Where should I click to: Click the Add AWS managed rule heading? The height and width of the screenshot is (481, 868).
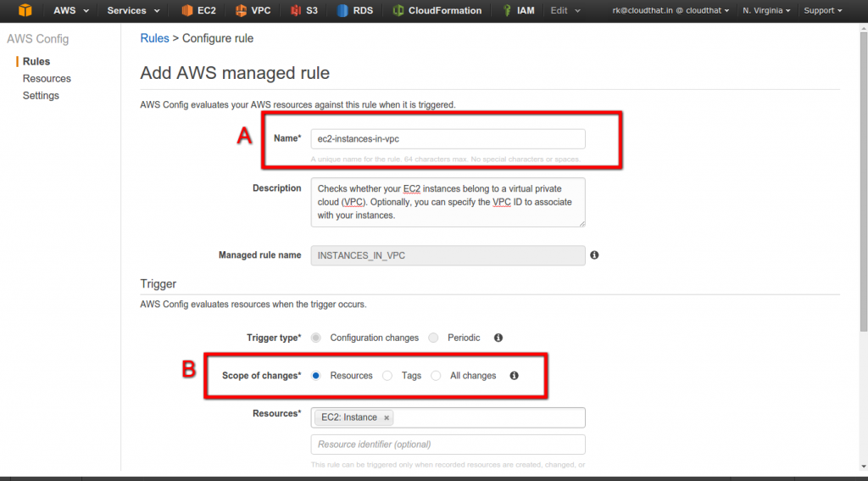(x=235, y=73)
